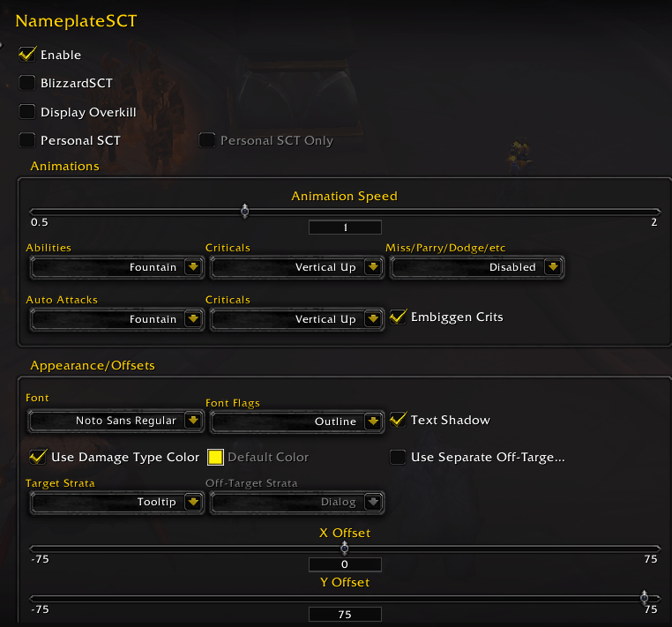This screenshot has width=672, height=627.
Task: Click the Animation Speed slider handle
Action: [245, 211]
